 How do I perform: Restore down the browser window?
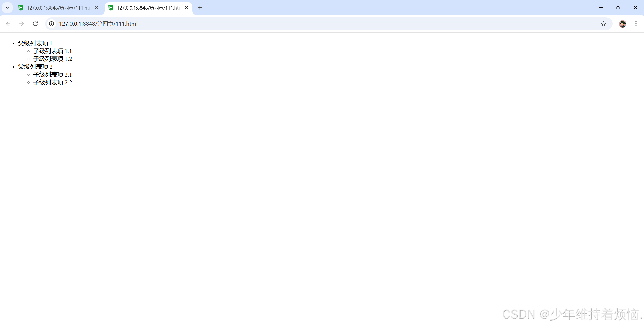(x=618, y=8)
